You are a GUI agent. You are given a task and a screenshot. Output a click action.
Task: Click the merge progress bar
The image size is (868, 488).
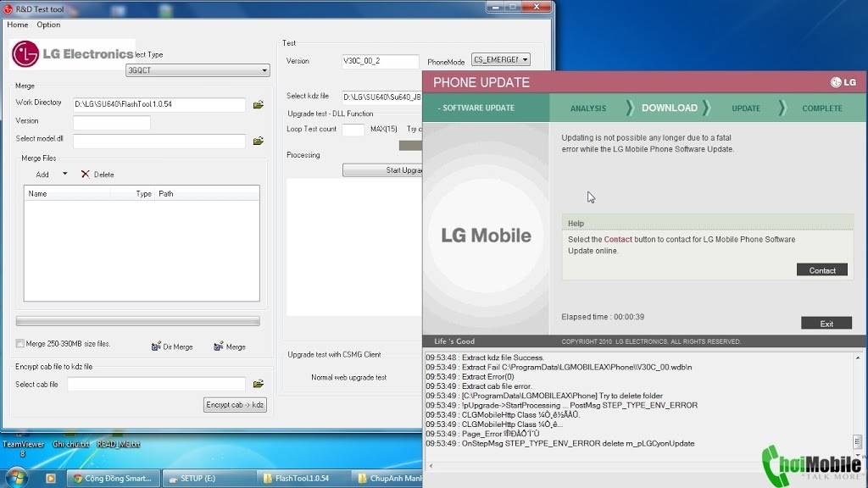pyautogui.click(x=138, y=321)
